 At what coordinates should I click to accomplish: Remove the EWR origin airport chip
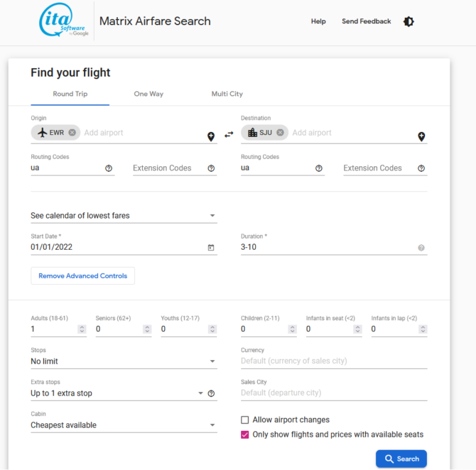click(72, 133)
